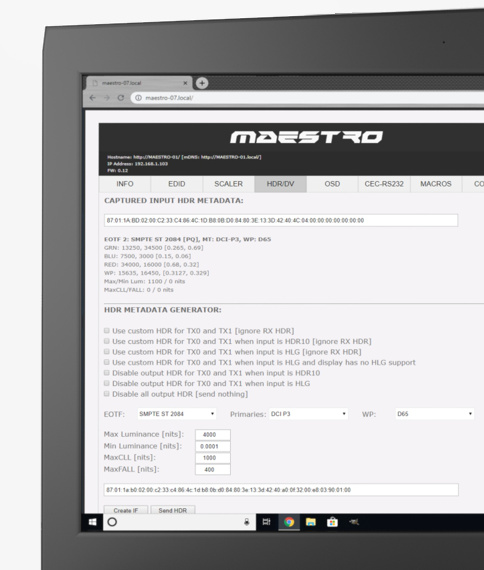484x570 pixels.
Task: Disable output HDR when input is HLG
Action: click(x=107, y=383)
